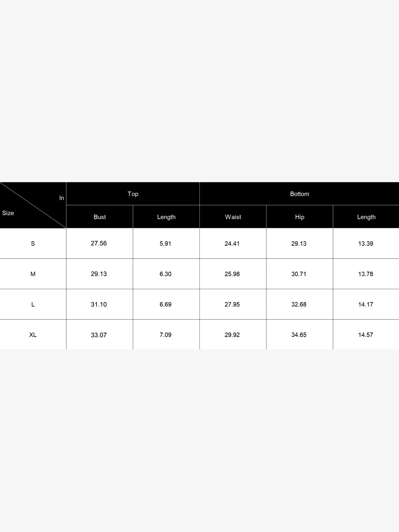
Task: Select the size L row label
Action: tap(33, 304)
